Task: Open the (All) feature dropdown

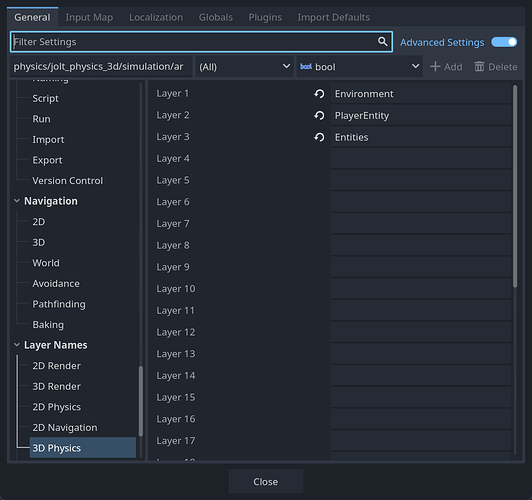Action: [x=244, y=67]
